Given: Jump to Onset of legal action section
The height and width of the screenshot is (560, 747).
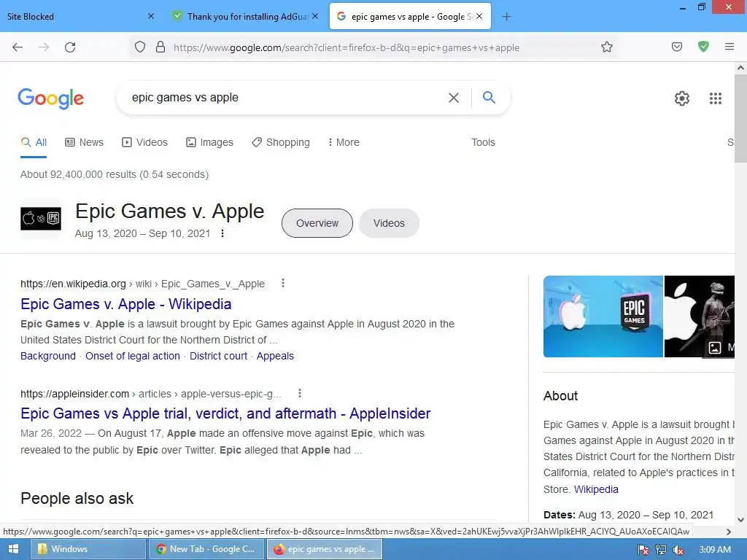Looking at the screenshot, I should click(133, 356).
